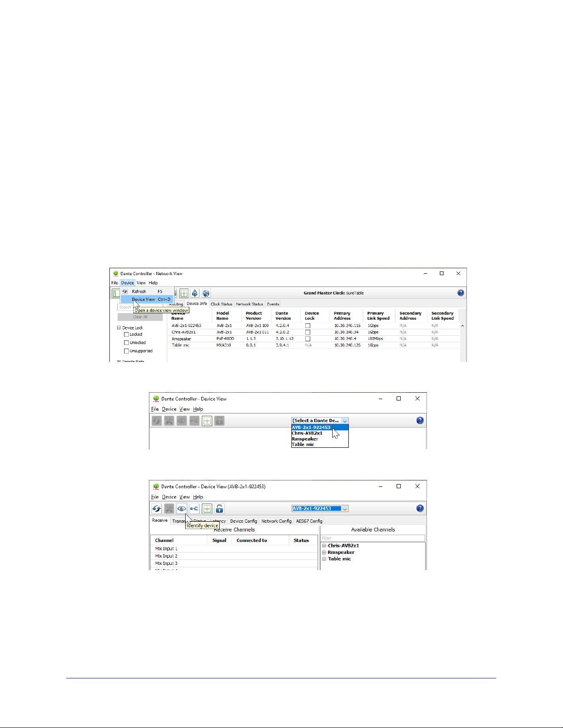Click the globe icon in Network View toolbar
The image size is (563, 728).
(x=206, y=293)
